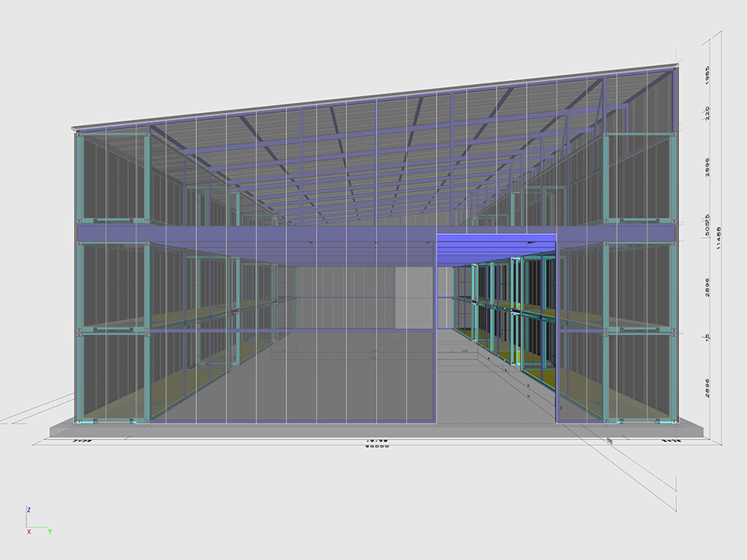This screenshot has height=560, width=747.
Task: Select the 1985 height dimension label
Action: (x=707, y=75)
